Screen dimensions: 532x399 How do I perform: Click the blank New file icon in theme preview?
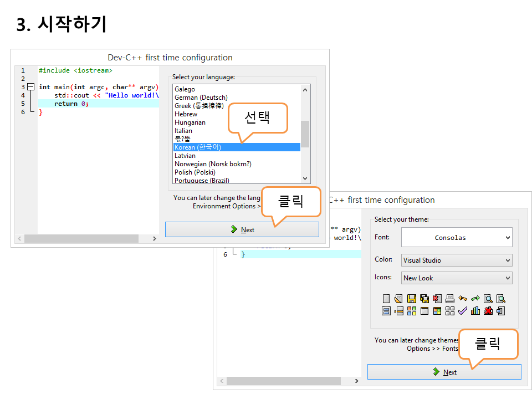tap(386, 299)
